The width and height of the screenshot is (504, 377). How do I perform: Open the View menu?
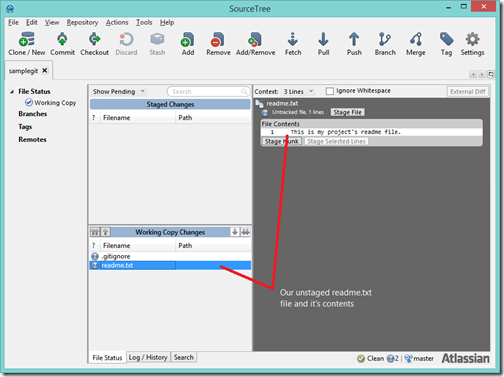(x=52, y=22)
